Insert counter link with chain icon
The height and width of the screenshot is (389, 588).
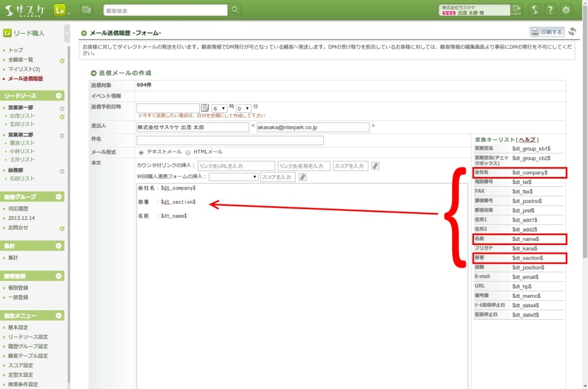[375, 166]
